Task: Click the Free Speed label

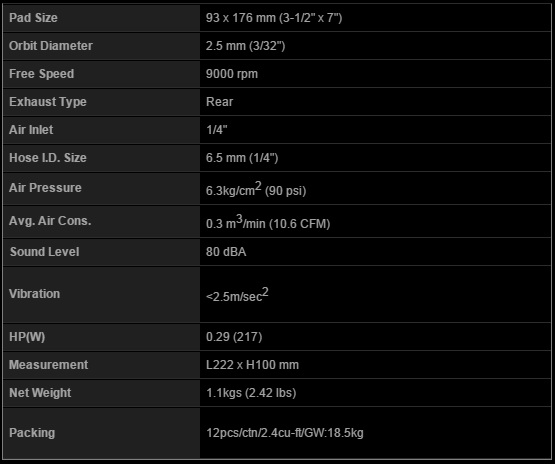Action: click(42, 74)
